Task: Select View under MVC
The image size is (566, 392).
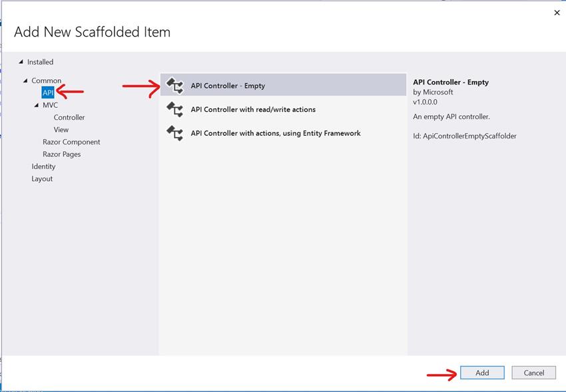Action: point(61,129)
